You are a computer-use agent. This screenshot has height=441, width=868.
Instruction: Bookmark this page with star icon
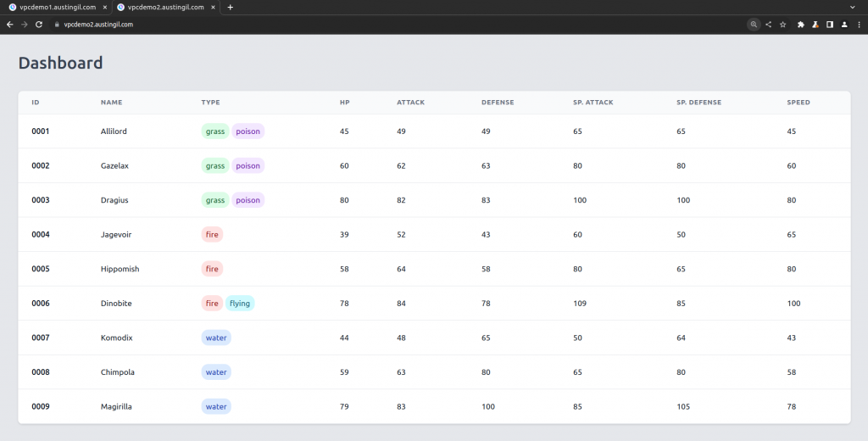click(782, 25)
